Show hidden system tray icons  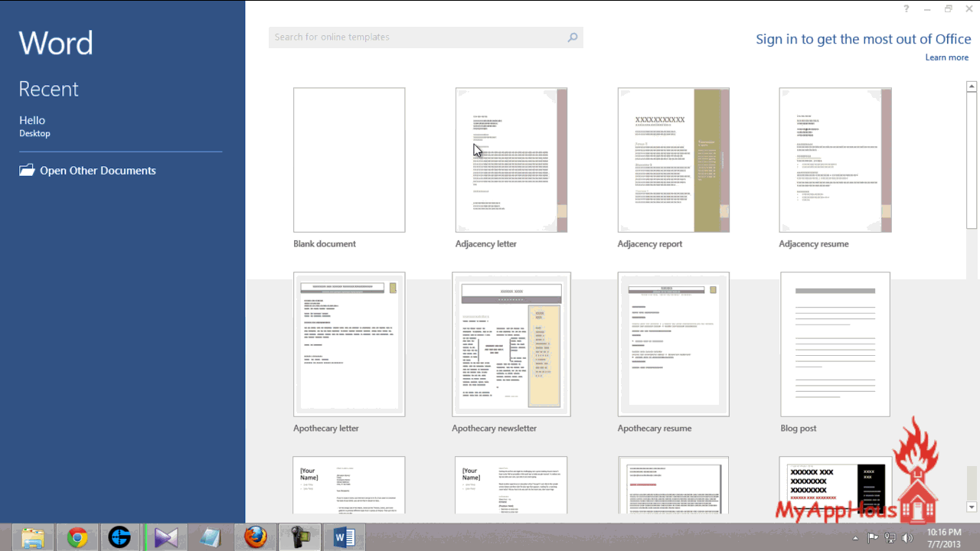pos(855,538)
